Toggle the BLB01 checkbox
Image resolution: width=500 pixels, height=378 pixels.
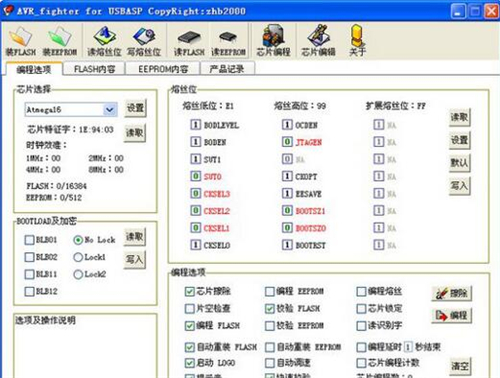pyautogui.click(x=29, y=240)
